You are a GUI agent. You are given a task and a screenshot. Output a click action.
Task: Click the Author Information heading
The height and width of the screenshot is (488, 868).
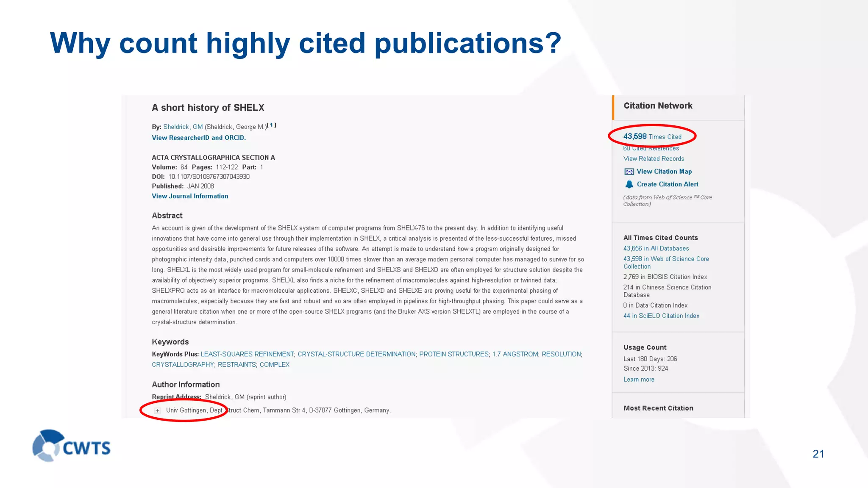(x=186, y=385)
